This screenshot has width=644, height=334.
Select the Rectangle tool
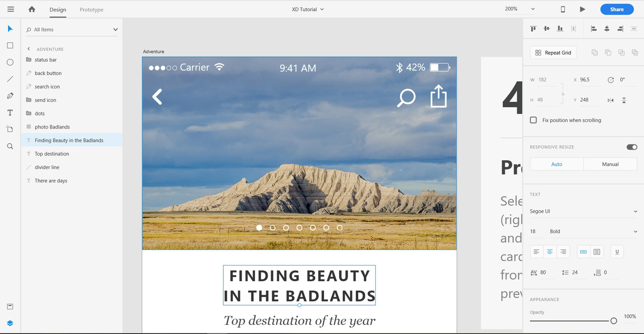(10, 45)
